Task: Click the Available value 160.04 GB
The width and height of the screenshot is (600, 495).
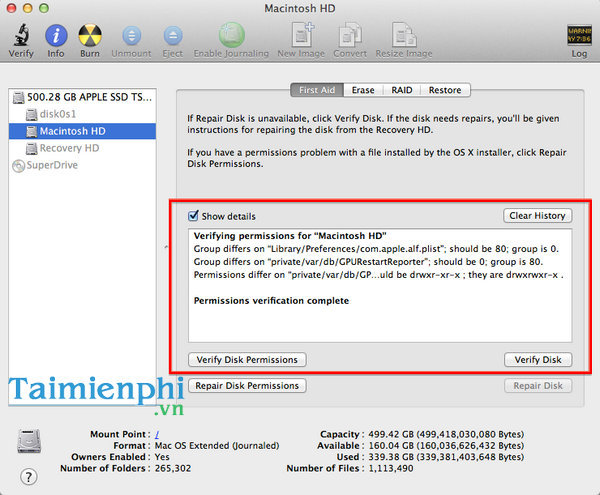Action: coord(446,446)
